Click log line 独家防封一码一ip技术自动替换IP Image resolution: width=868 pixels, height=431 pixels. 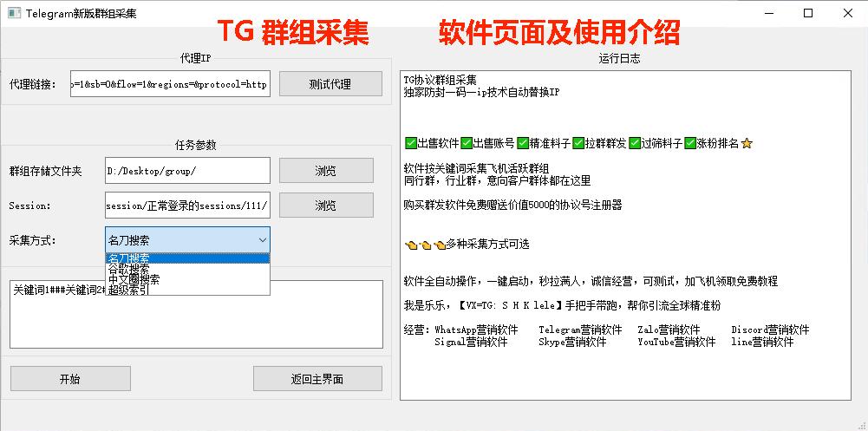point(481,93)
